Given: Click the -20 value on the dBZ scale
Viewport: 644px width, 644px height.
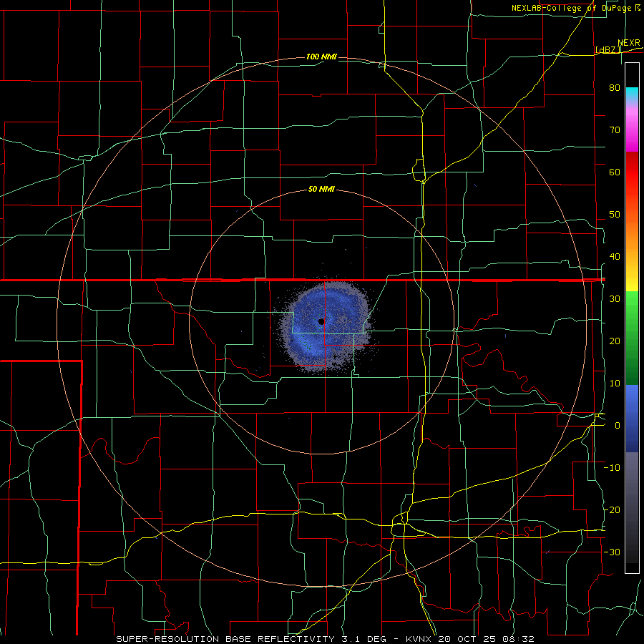Looking at the screenshot, I should point(612,509).
